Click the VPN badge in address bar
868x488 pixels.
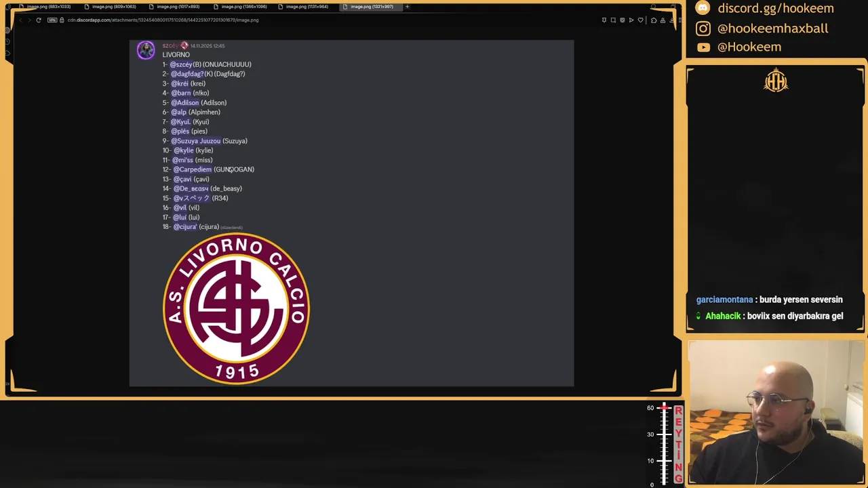52,20
